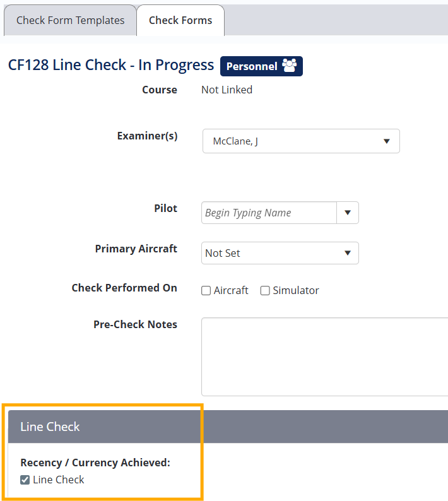Enable the Simulator checkbox
Screen dimensions: 448x501
(265, 291)
